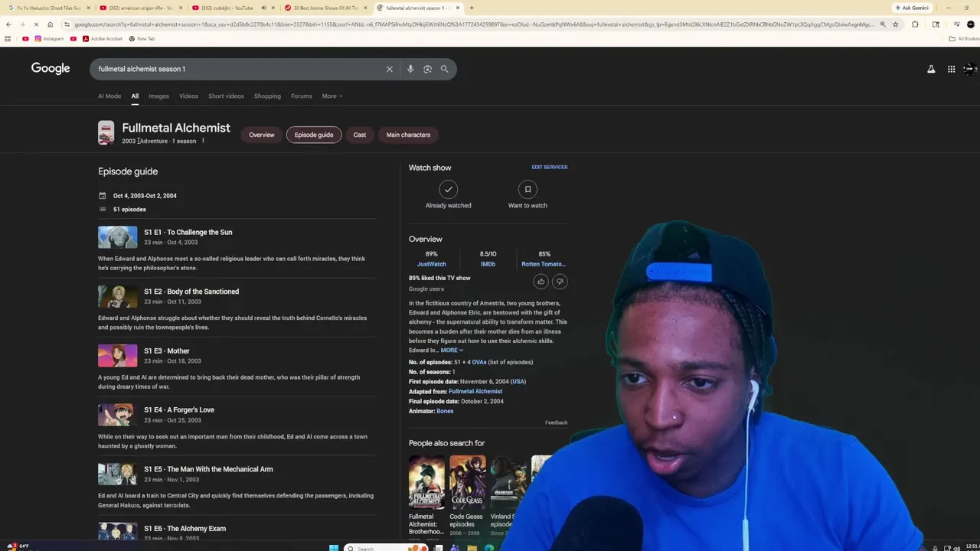The height and width of the screenshot is (551, 980).
Task: Open more options next to 1 season
Action: point(203,141)
